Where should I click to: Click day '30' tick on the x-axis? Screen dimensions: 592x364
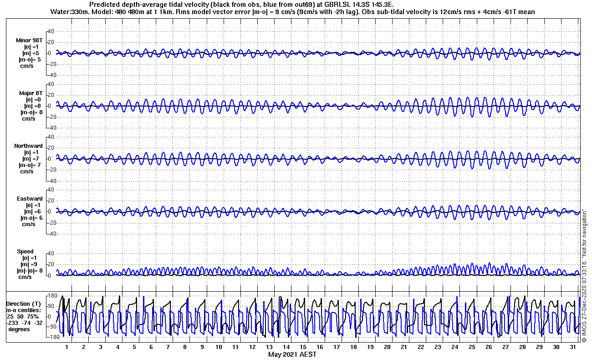point(556,347)
